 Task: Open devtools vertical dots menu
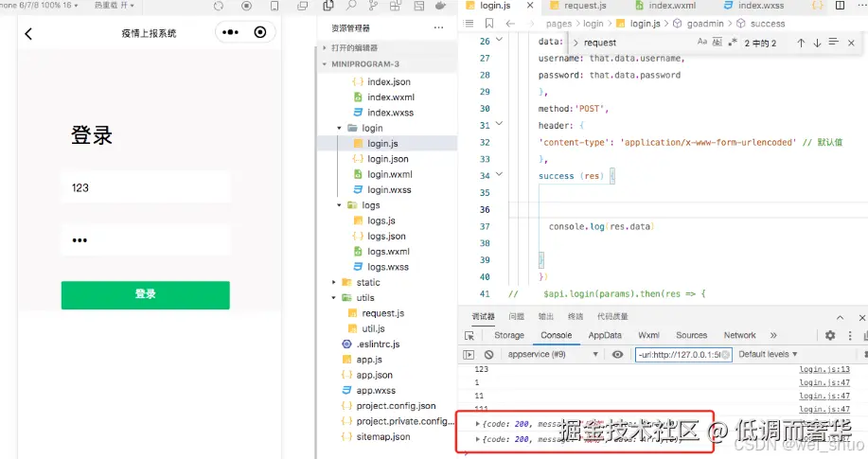850,335
